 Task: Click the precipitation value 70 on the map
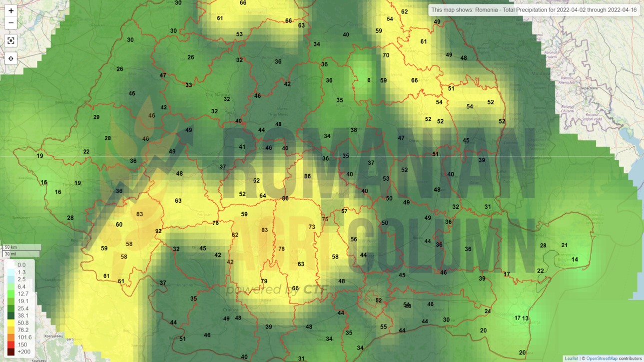point(386,55)
